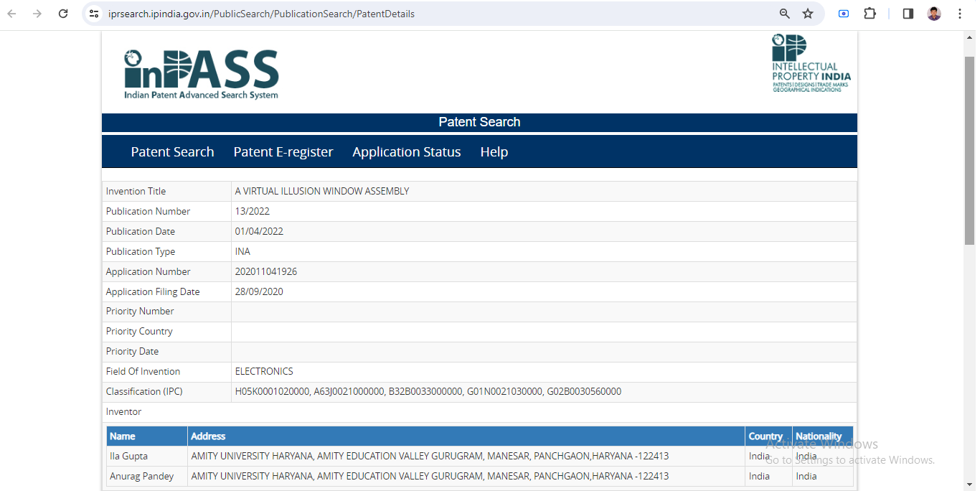
Task: Select the ELECTRONICS field value
Action: [x=264, y=371]
